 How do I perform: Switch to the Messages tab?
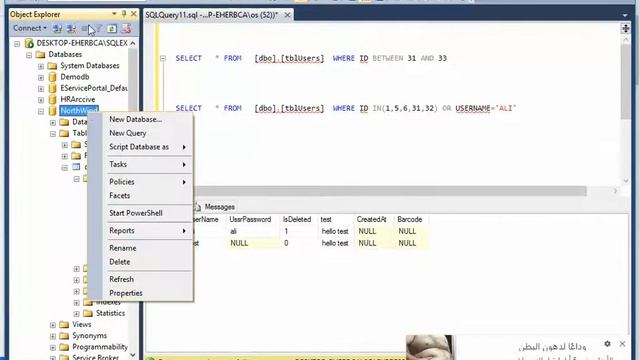pyautogui.click(x=216, y=207)
